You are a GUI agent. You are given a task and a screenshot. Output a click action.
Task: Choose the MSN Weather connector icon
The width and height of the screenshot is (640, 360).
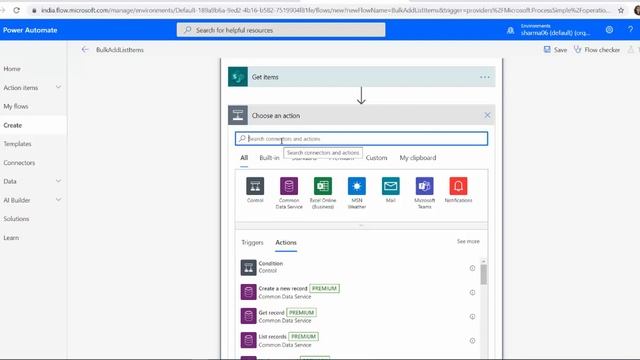[x=357, y=186]
